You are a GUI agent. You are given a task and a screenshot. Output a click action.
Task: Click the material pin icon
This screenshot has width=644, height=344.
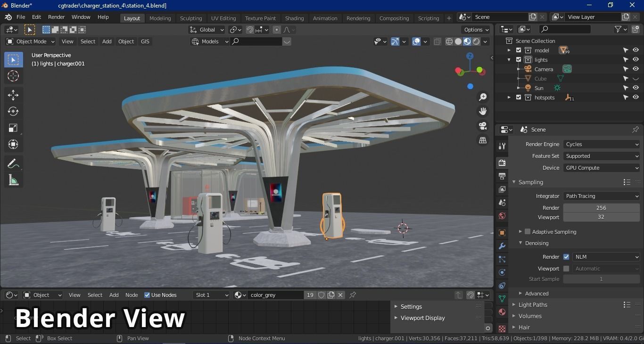tap(353, 295)
